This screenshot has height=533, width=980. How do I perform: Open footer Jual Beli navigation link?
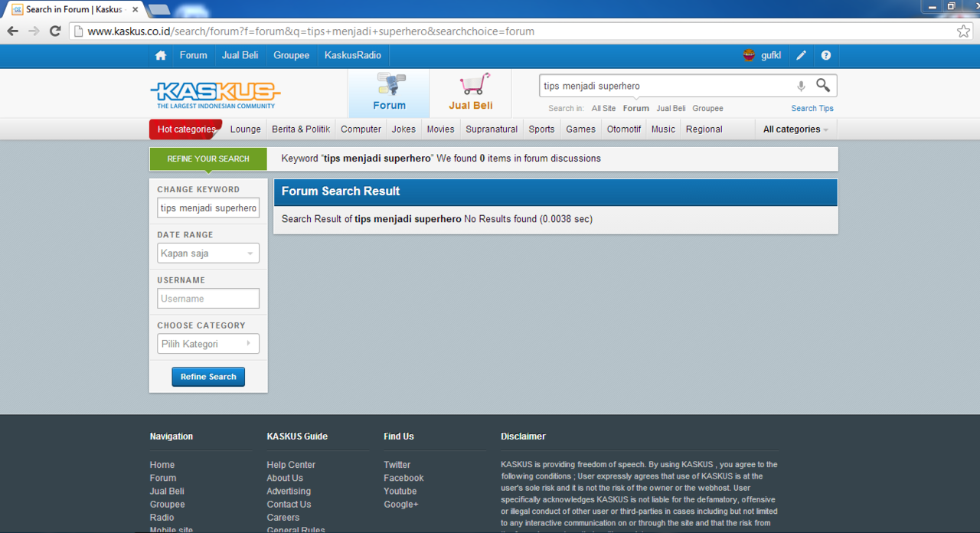coord(167,491)
